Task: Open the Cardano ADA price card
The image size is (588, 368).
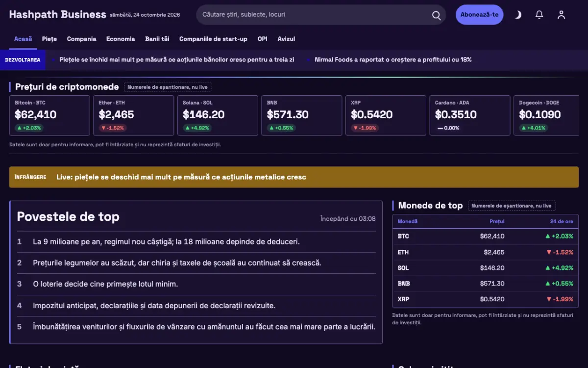Action: 470,115
